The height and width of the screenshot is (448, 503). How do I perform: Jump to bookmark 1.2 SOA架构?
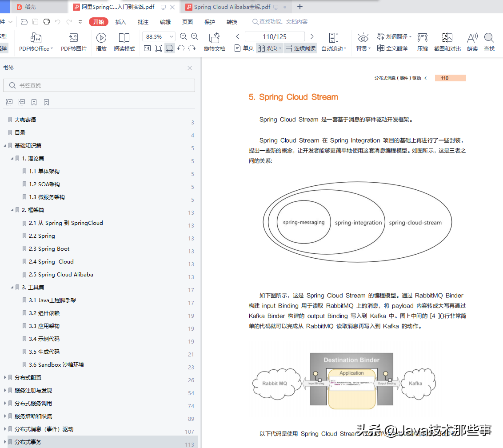(x=44, y=184)
